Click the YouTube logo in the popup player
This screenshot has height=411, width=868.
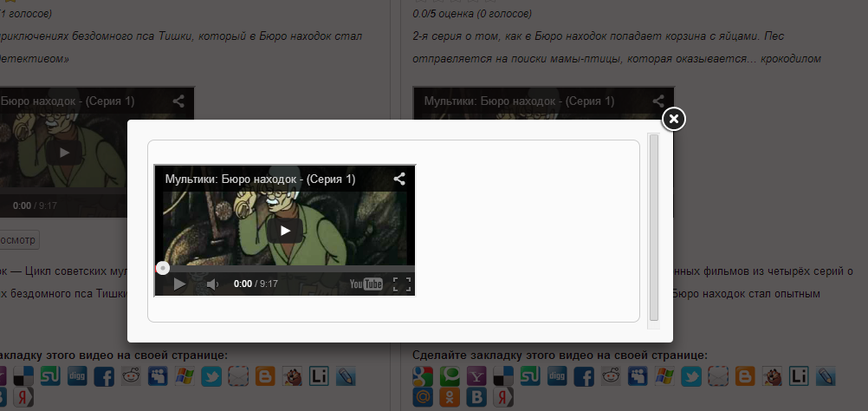[x=366, y=284]
